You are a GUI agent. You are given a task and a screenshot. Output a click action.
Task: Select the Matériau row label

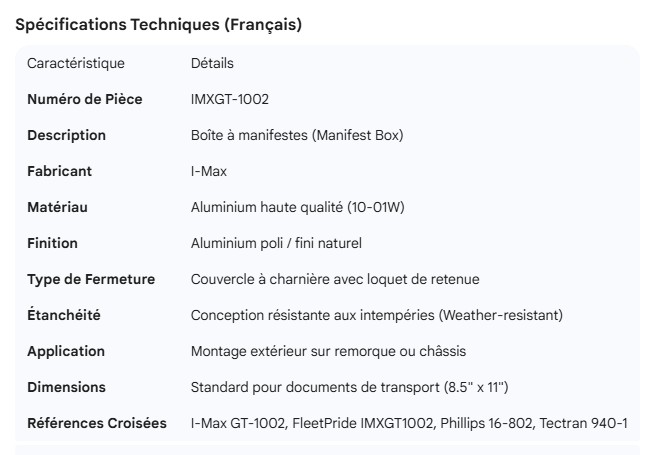coord(58,207)
